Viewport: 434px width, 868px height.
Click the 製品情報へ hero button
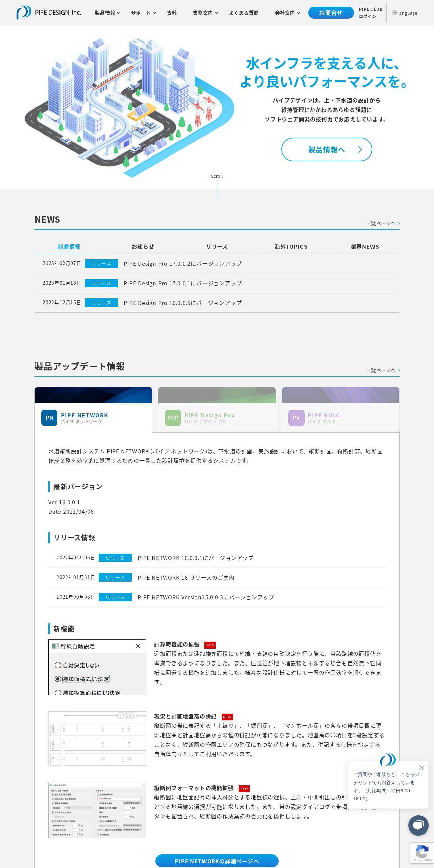point(327,149)
